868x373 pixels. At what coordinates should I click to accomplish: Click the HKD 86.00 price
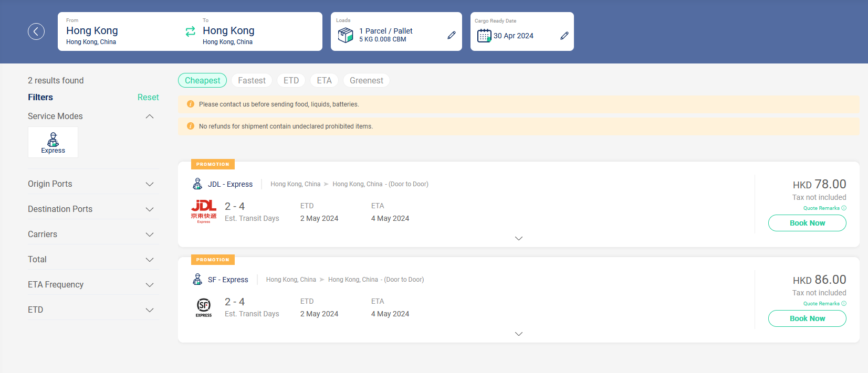coord(820,280)
